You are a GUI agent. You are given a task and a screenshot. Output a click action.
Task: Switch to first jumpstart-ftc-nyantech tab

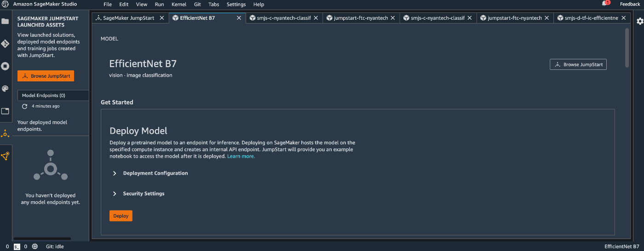[361, 18]
